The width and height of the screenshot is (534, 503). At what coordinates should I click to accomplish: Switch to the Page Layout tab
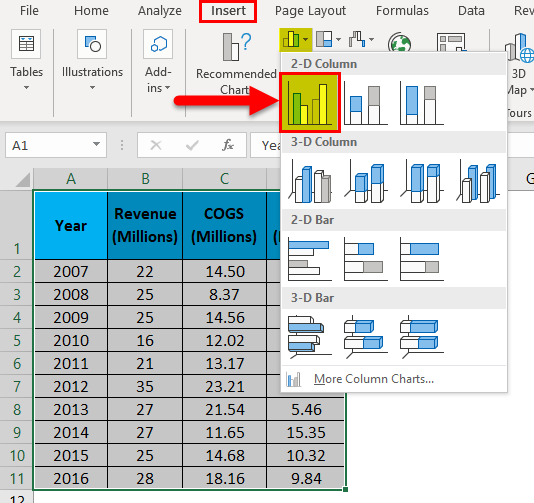[x=310, y=11]
